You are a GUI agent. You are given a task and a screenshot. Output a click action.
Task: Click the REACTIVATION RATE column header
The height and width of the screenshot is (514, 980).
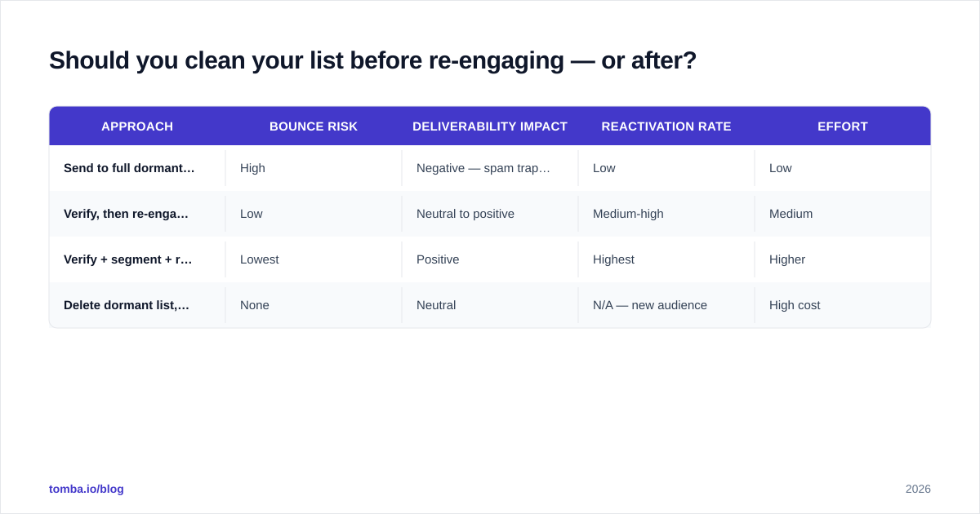pos(666,126)
